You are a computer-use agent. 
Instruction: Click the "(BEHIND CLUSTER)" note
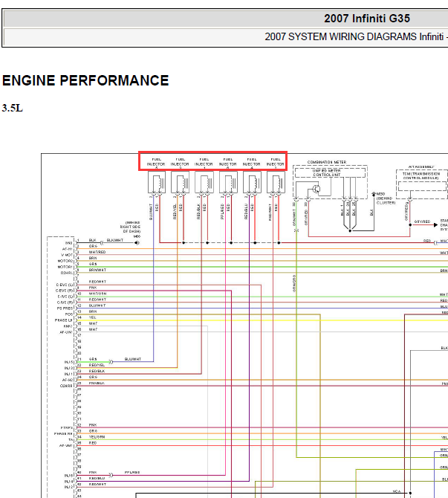point(386,201)
